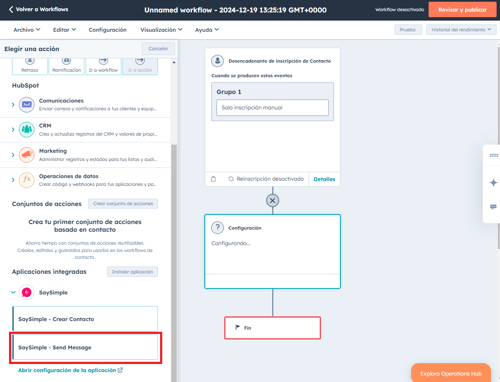Click the workflow title Unnamed workflow
This screenshot has height=382, width=500.
pos(235,10)
